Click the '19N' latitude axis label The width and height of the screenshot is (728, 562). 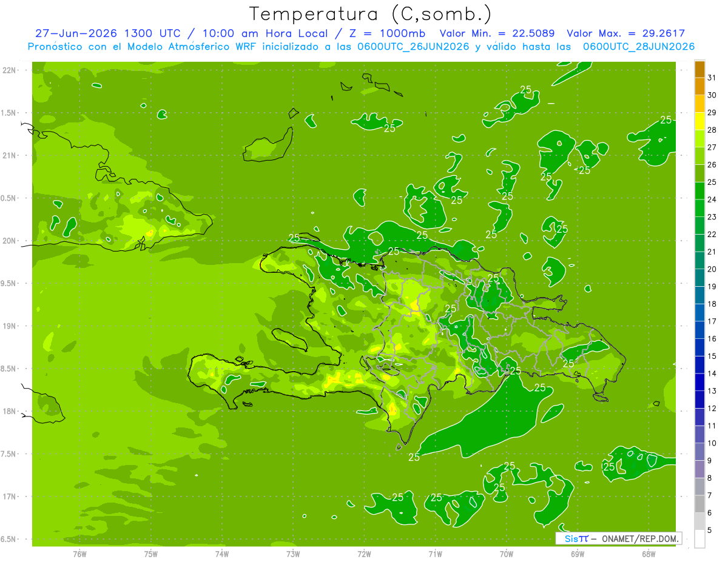pyautogui.click(x=9, y=326)
